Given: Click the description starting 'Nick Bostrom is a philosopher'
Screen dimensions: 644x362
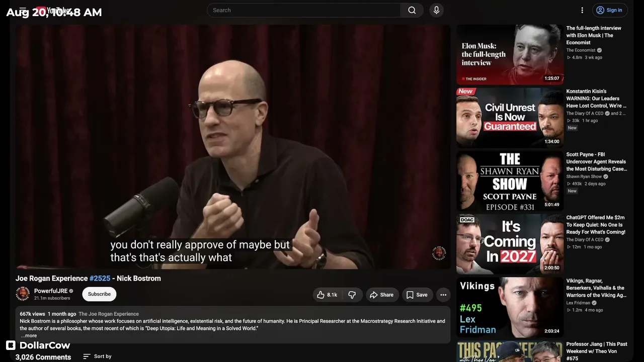Looking at the screenshot, I should pos(232,325).
